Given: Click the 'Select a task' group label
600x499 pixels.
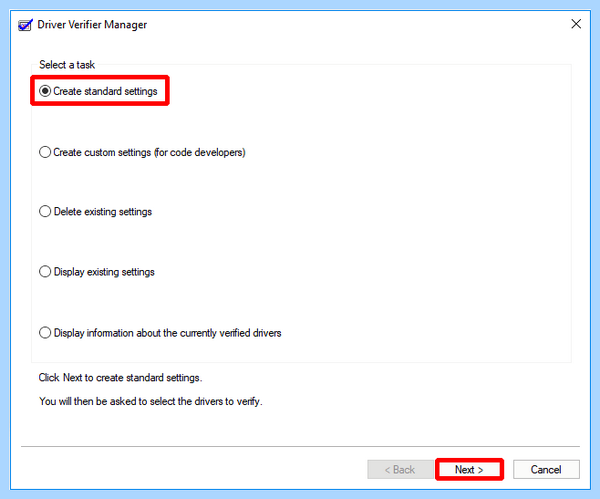Looking at the screenshot, I should click(67, 65).
